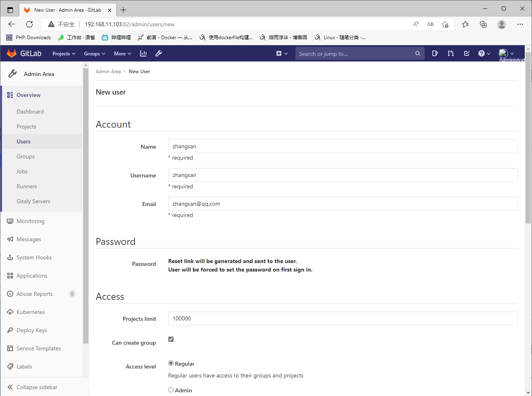Viewport: 532px width, 396px height.
Task: Click the Name input field
Action: (343, 146)
